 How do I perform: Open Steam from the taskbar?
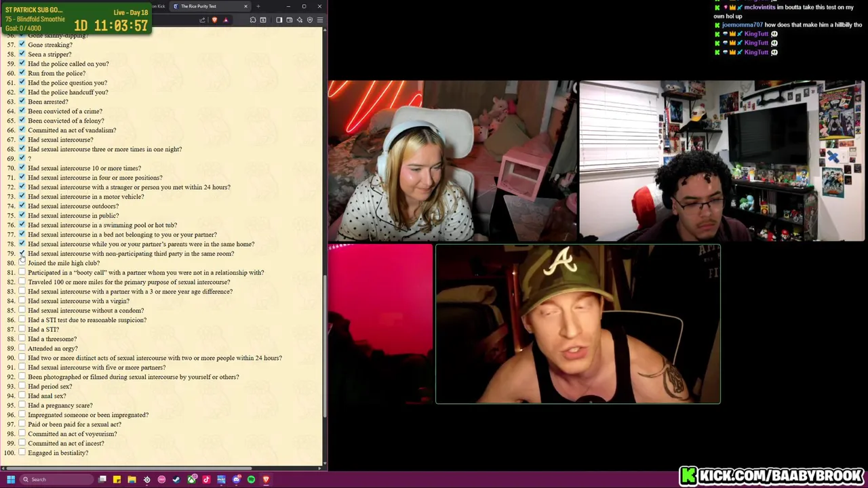176,479
